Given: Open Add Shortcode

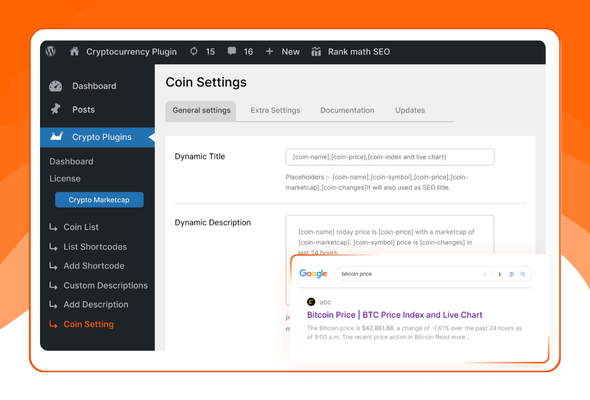Looking at the screenshot, I should click(x=94, y=266).
